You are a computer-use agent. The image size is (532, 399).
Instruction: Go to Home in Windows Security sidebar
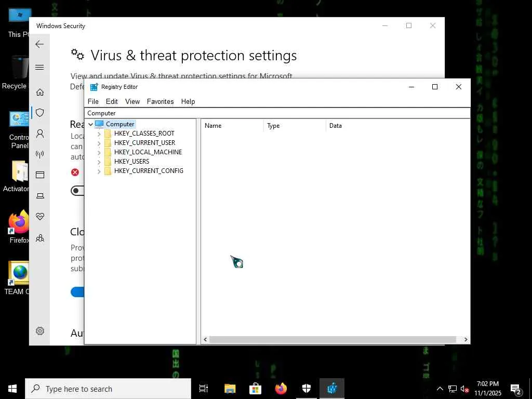point(39,92)
